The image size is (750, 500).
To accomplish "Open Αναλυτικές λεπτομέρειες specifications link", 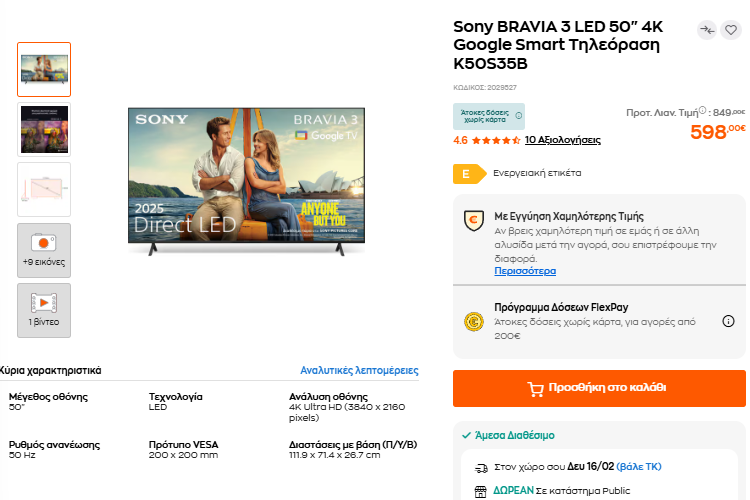I will pyautogui.click(x=359, y=370).
